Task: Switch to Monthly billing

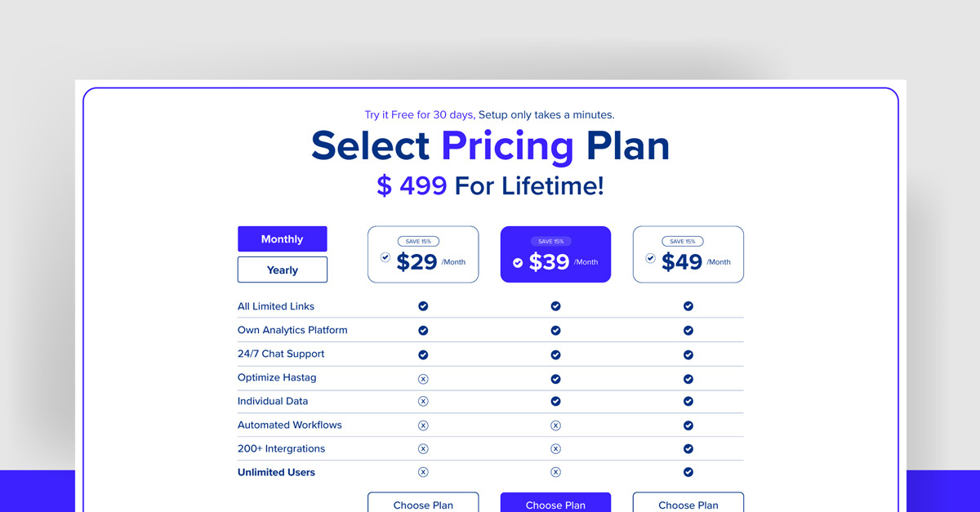Action: 282,238
